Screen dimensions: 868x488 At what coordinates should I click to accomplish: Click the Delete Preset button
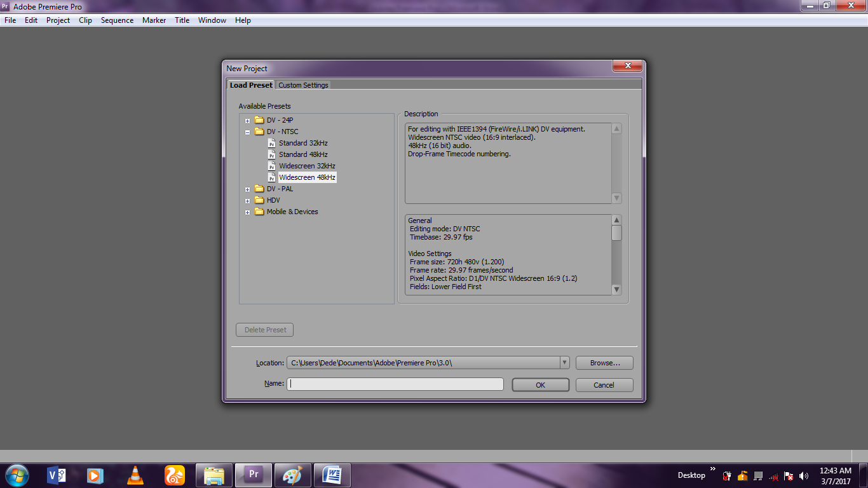coord(265,330)
